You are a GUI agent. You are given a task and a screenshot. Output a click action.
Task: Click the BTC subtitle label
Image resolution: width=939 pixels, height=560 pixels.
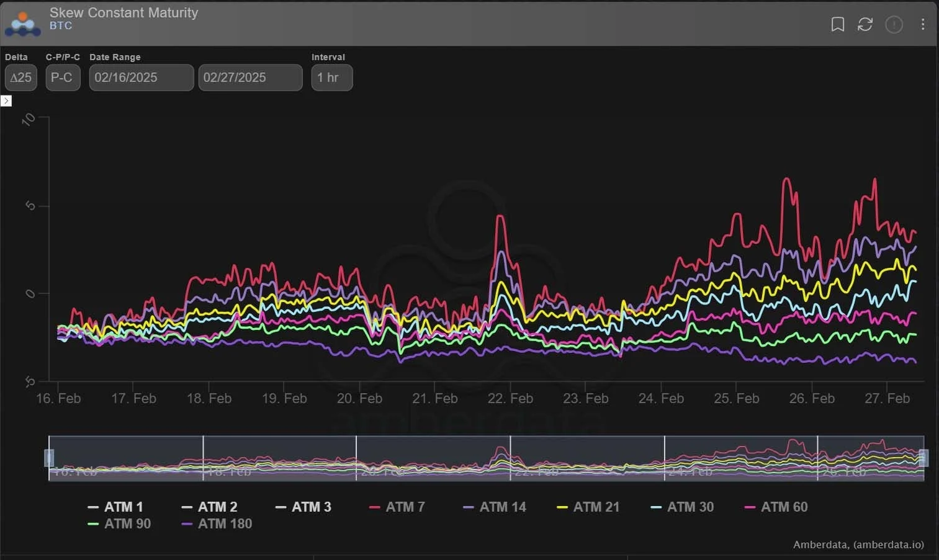point(61,25)
